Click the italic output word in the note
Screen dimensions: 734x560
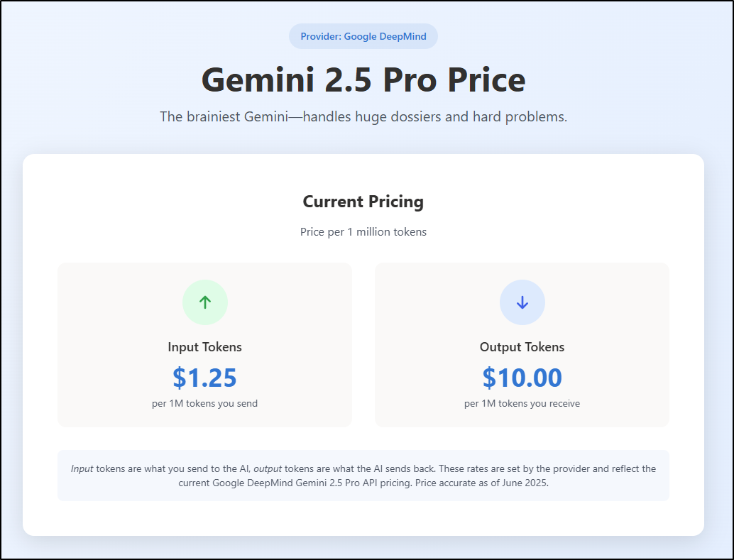pyautogui.click(x=268, y=468)
